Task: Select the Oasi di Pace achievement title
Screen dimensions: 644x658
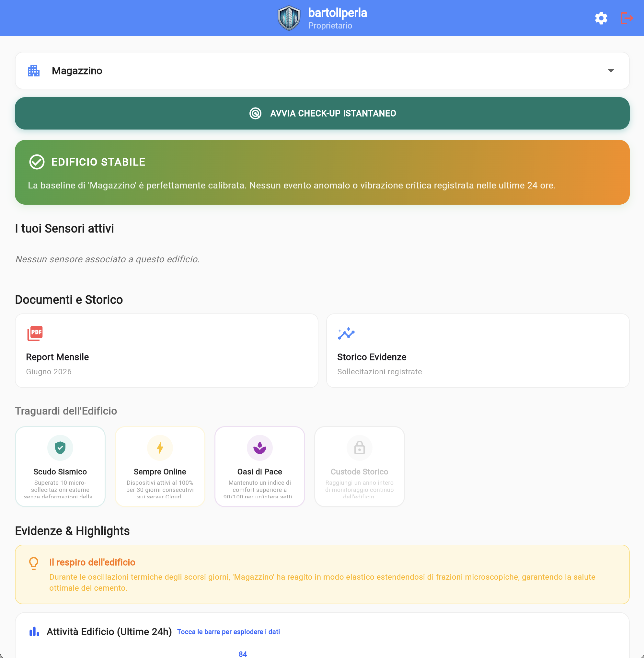Action: 260,472
